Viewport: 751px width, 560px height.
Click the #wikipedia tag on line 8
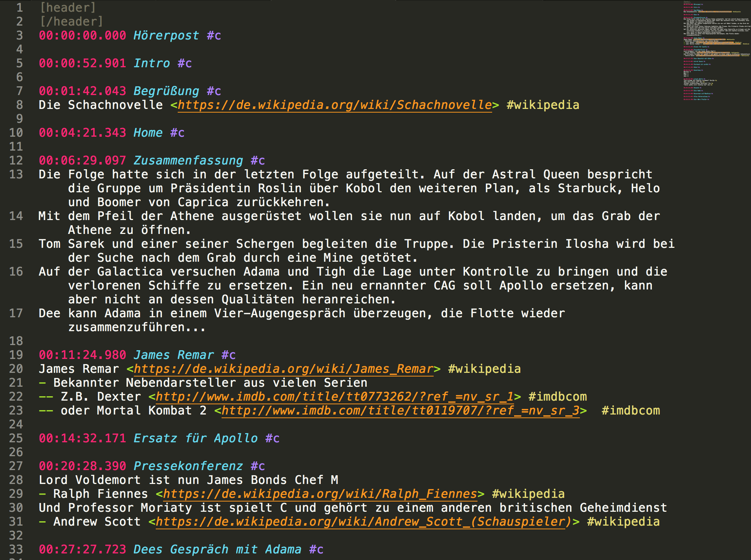coord(543,105)
